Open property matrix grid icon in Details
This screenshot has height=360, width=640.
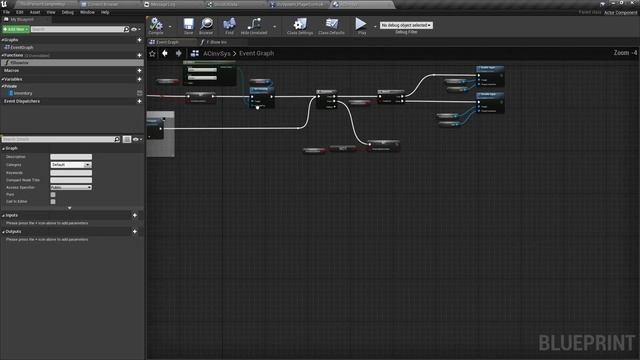[x=127, y=140]
